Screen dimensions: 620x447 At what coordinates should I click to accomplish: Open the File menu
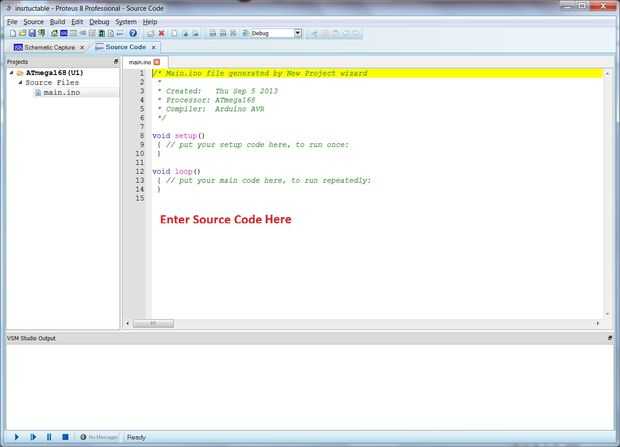pyautogui.click(x=12, y=22)
